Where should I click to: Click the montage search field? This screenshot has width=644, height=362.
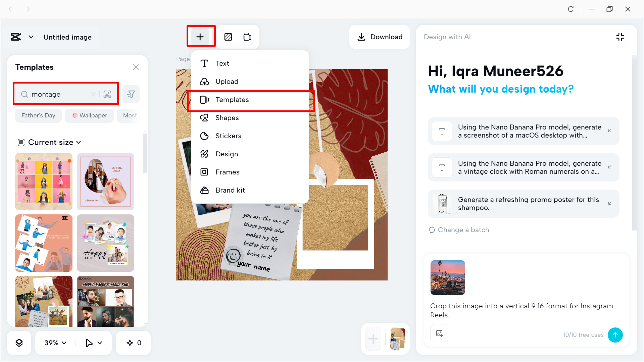(x=66, y=94)
